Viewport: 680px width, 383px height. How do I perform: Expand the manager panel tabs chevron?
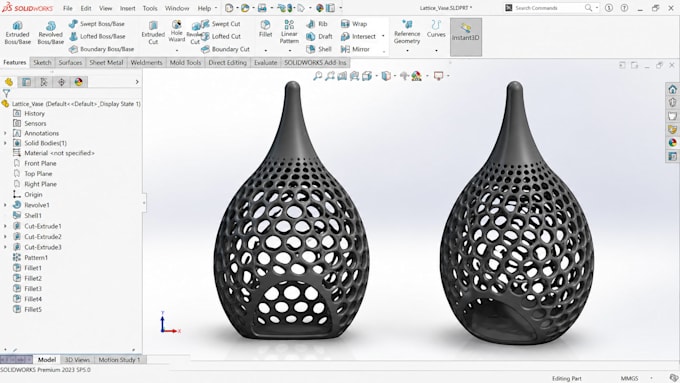(x=137, y=82)
